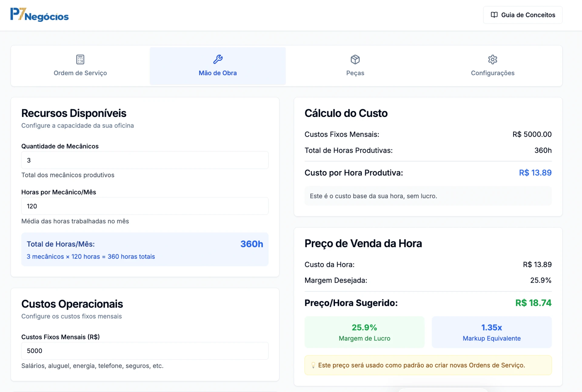Click 'Salários, aluguel, energia, telefone' helper text

coord(92,366)
